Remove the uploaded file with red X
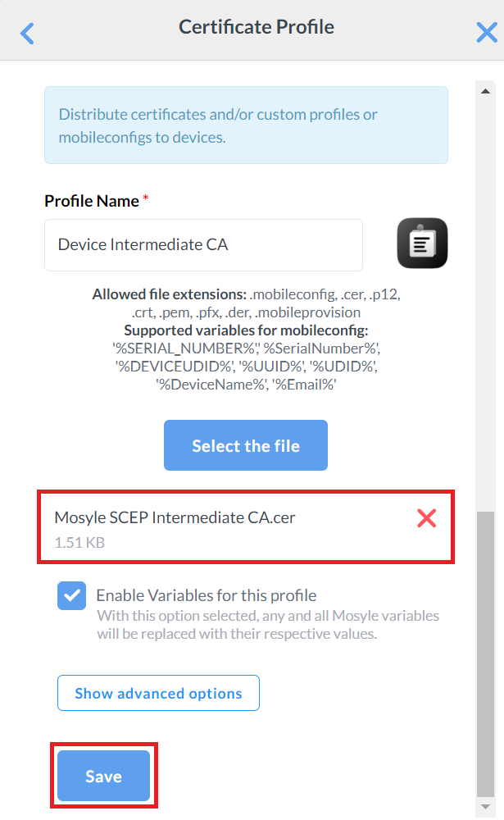504x820 pixels. [426, 518]
